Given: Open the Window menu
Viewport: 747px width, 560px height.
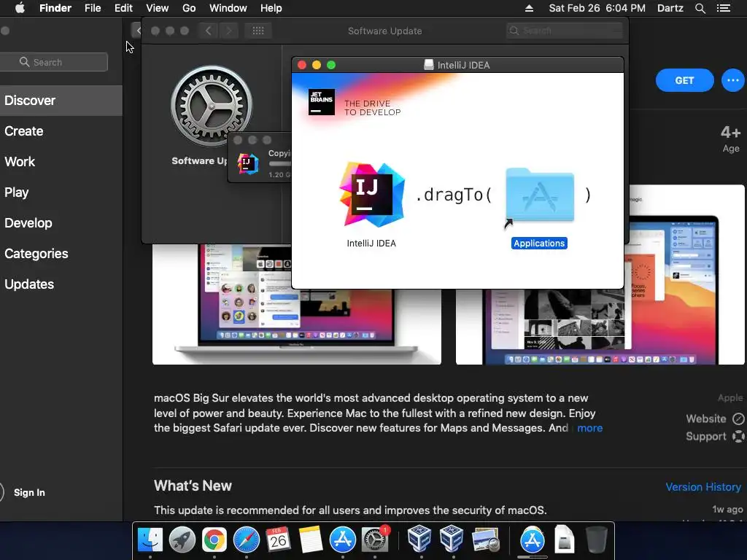Looking at the screenshot, I should [x=228, y=8].
